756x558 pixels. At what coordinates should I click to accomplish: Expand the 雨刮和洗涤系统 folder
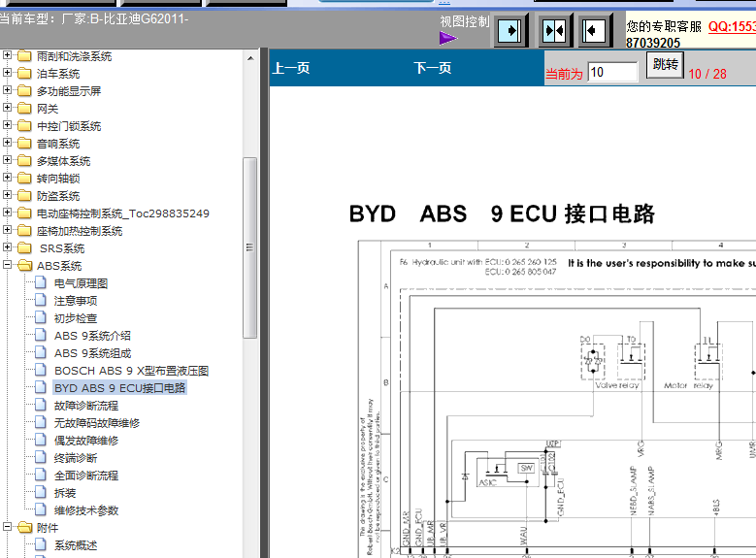click(7, 55)
